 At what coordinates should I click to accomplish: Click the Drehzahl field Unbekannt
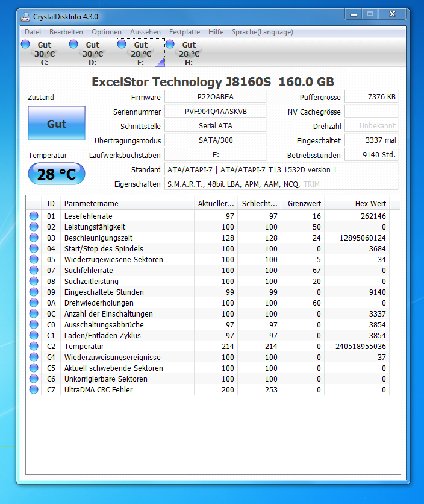tap(372, 126)
